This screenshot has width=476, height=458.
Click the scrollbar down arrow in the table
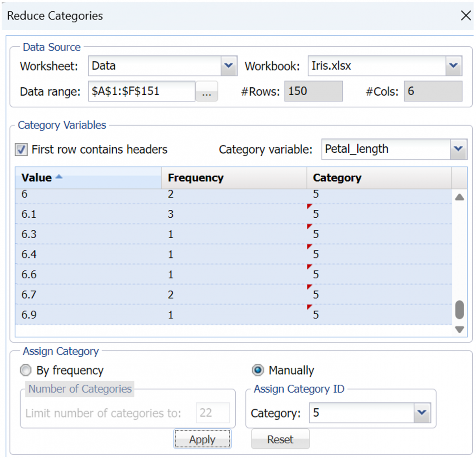click(x=459, y=330)
